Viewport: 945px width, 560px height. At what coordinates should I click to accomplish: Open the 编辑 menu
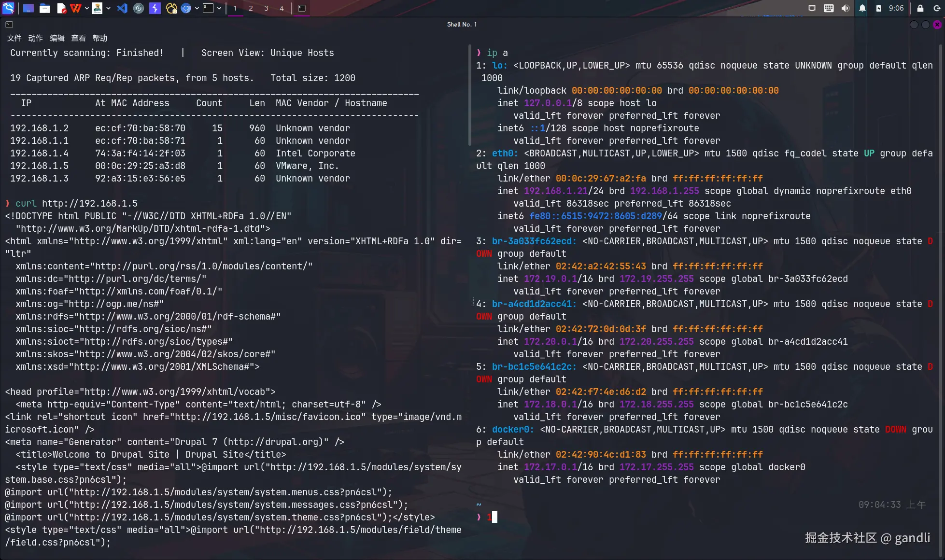[x=57, y=38]
